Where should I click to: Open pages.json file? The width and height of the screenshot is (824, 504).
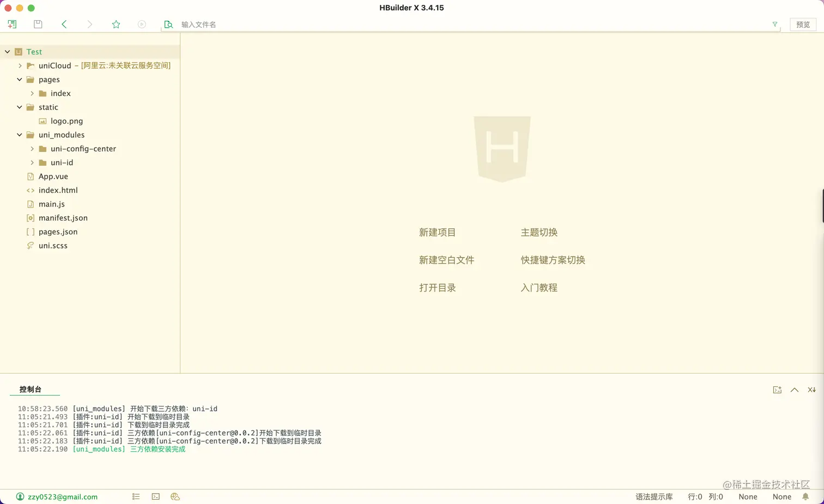[x=58, y=232]
